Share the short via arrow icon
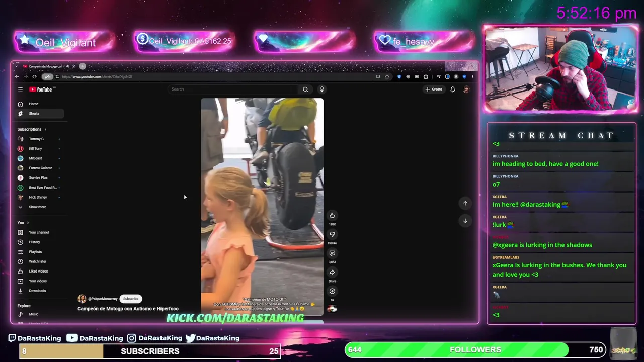 pyautogui.click(x=332, y=272)
